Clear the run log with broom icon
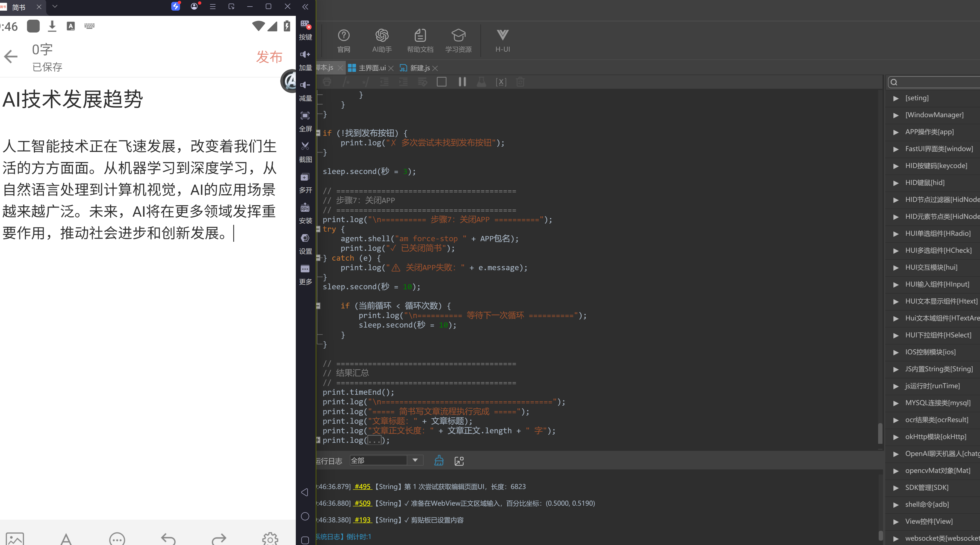980x545 pixels. (x=439, y=461)
